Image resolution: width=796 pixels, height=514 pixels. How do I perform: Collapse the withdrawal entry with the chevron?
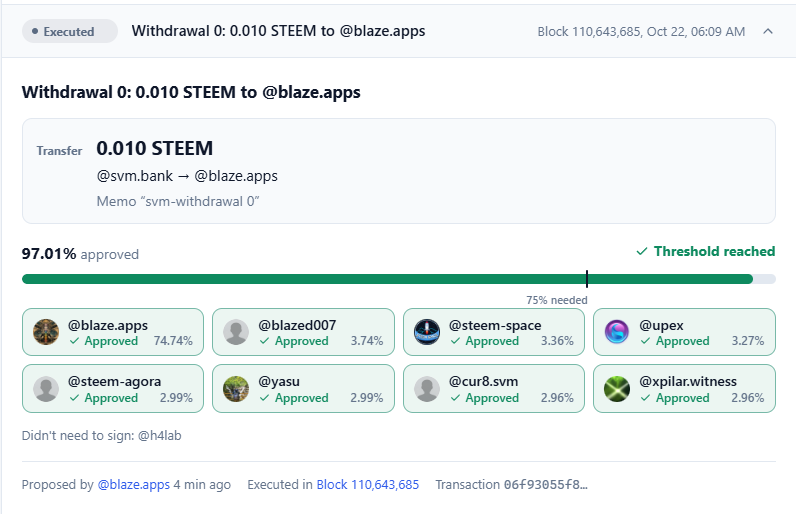(768, 31)
